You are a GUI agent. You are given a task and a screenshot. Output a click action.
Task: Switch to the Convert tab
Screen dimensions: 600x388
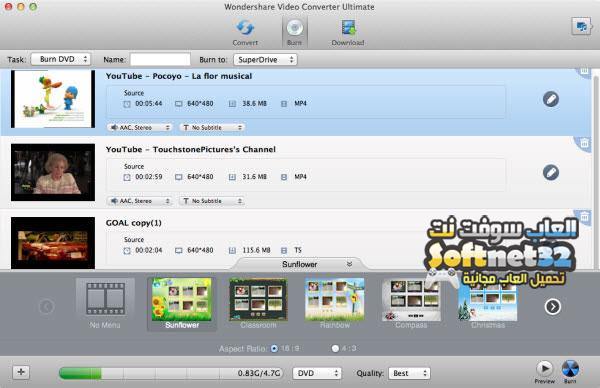(x=245, y=33)
